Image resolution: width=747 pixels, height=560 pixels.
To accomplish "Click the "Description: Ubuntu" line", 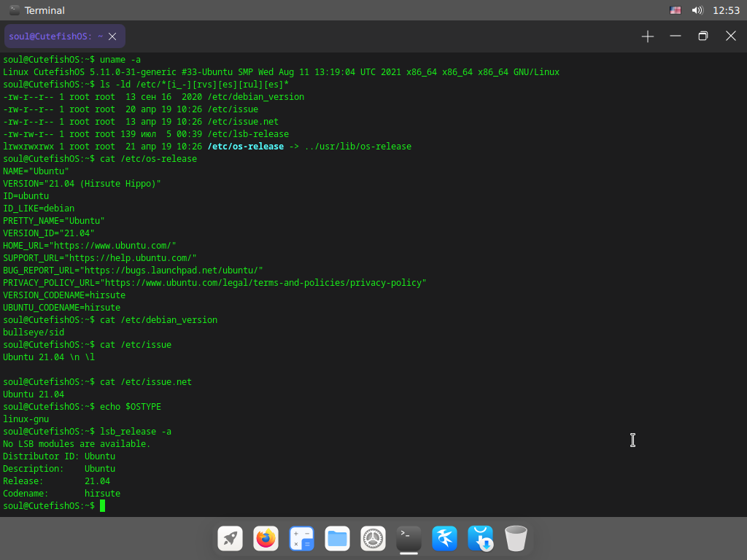I will pos(59,468).
